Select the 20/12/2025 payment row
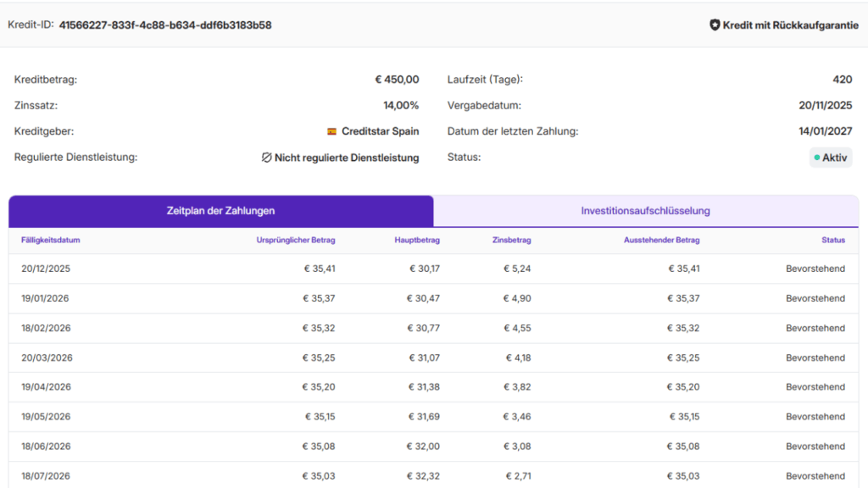The width and height of the screenshot is (868, 488). coord(433,269)
